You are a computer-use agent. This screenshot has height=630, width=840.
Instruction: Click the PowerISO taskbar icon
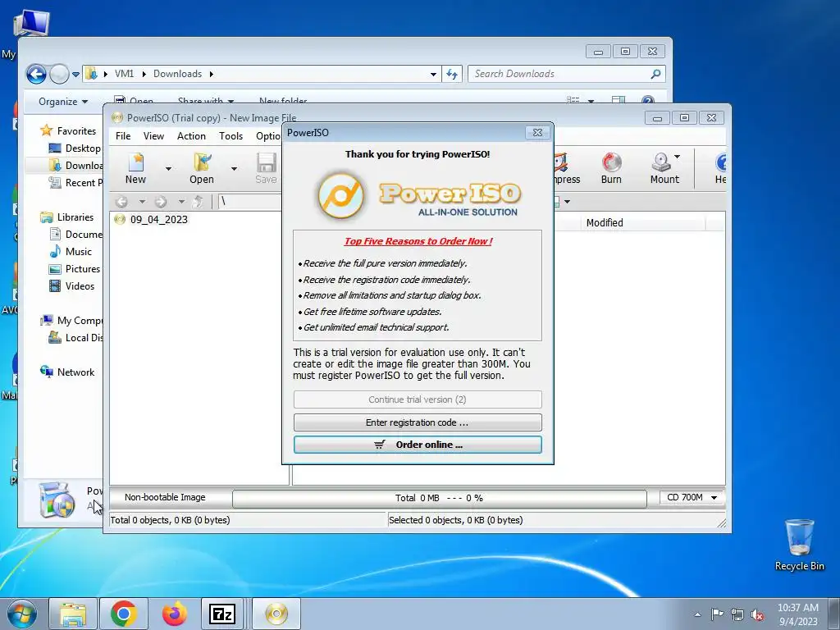[x=276, y=614]
